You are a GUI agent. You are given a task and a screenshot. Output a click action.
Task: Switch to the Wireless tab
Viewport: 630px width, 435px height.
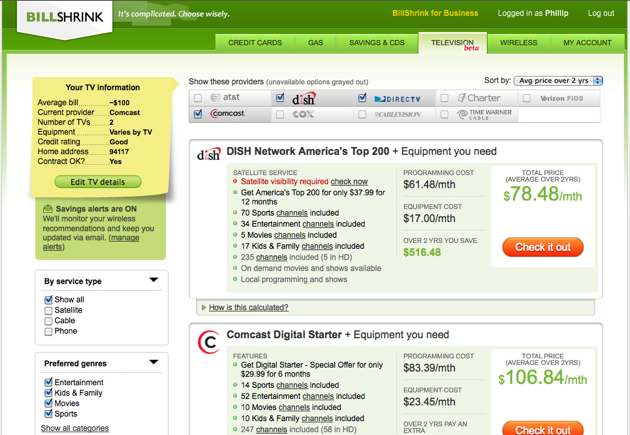518,43
